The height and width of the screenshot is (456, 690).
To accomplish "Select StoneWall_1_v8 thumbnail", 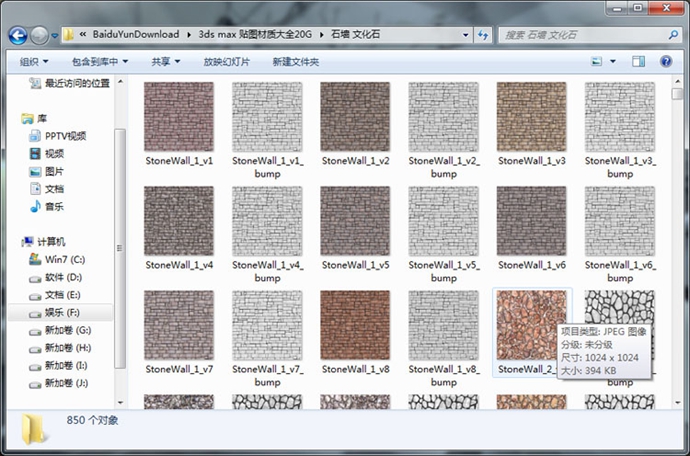I will (355, 325).
